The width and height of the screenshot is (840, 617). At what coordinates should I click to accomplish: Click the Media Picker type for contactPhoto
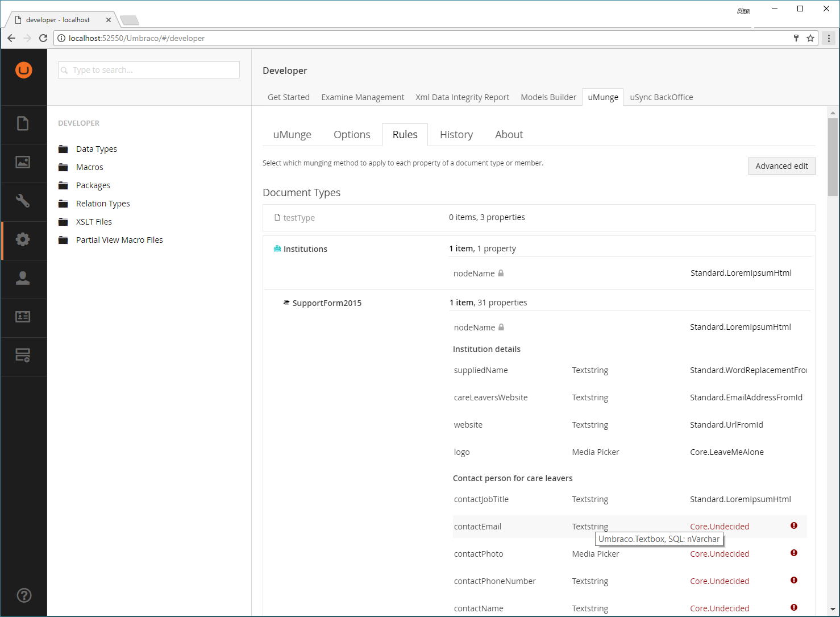point(596,554)
